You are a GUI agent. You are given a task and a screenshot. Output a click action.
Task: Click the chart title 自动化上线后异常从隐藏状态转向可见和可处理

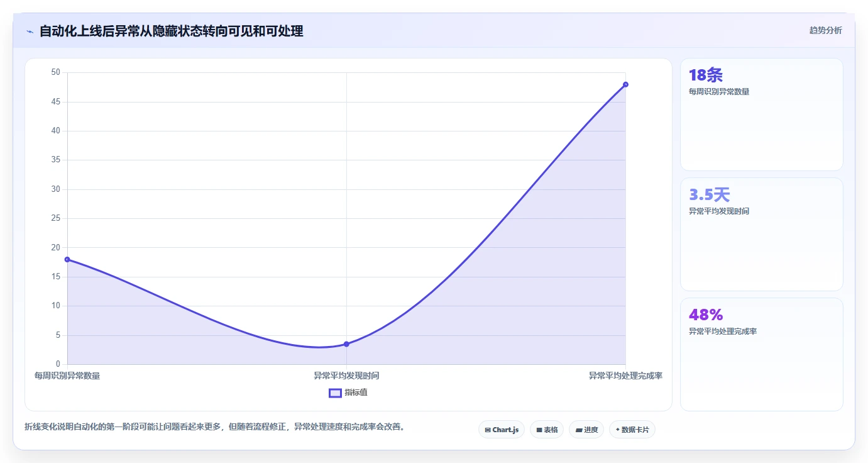tap(172, 31)
